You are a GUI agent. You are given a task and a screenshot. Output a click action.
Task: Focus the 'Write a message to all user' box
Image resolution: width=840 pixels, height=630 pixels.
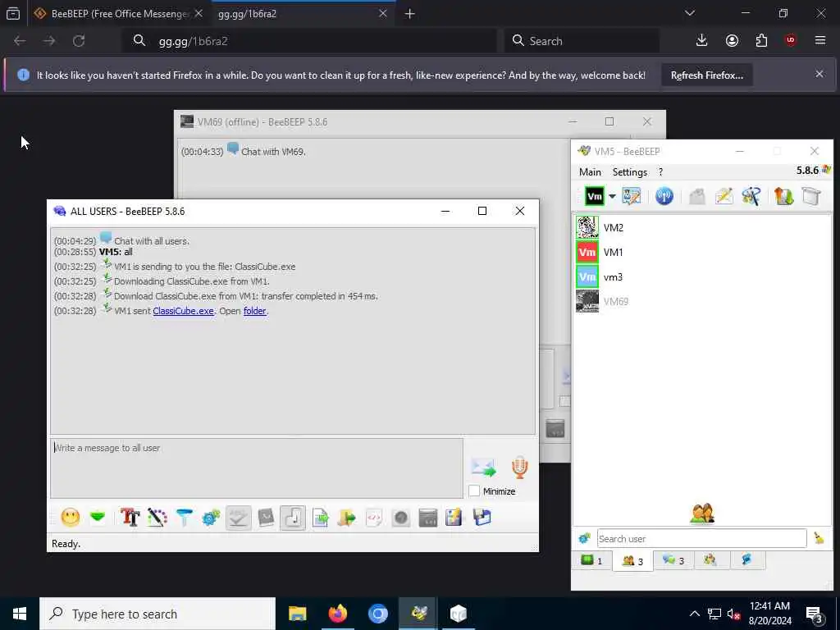(x=257, y=468)
